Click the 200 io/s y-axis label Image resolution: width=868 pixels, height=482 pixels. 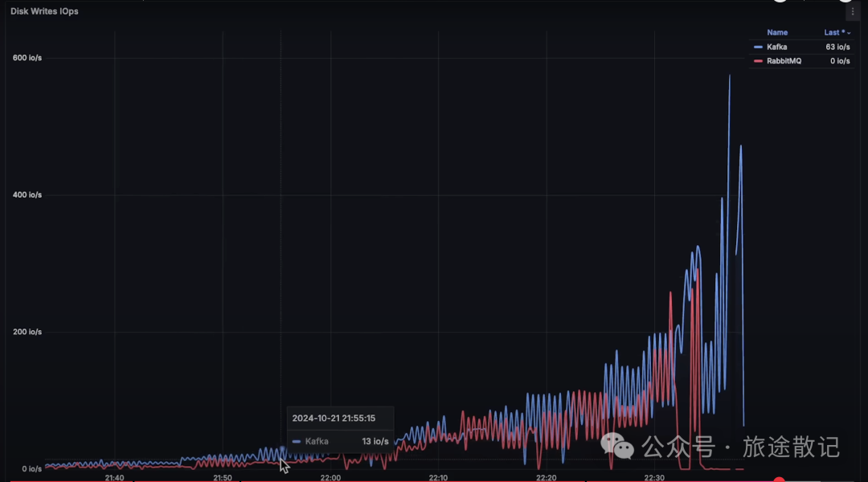pos(27,332)
